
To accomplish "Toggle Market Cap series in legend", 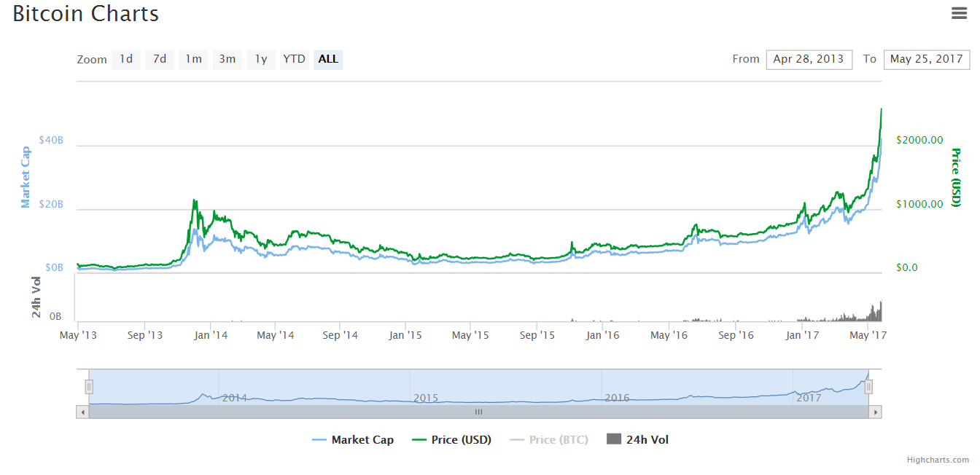I will click(x=353, y=439).
